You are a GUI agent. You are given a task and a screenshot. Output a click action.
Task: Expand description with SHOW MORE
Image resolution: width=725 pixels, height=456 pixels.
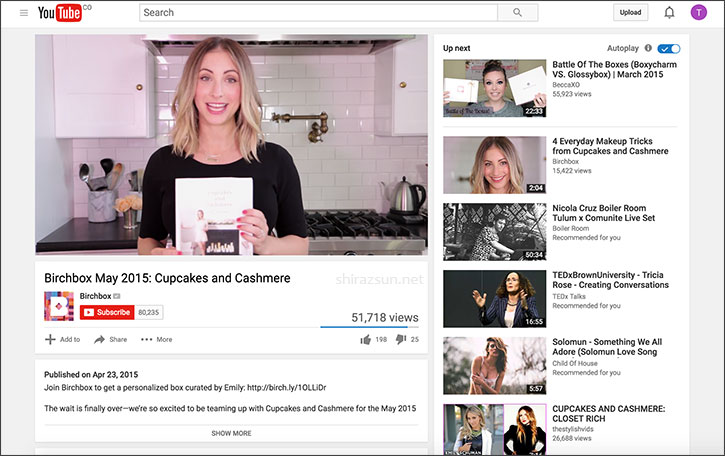coord(231,433)
